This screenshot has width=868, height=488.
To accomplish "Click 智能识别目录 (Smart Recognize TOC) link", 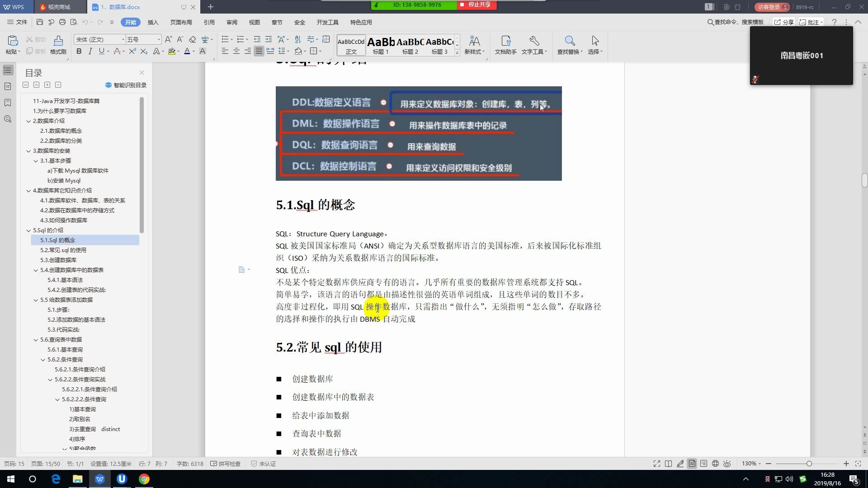I will click(126, 85).
